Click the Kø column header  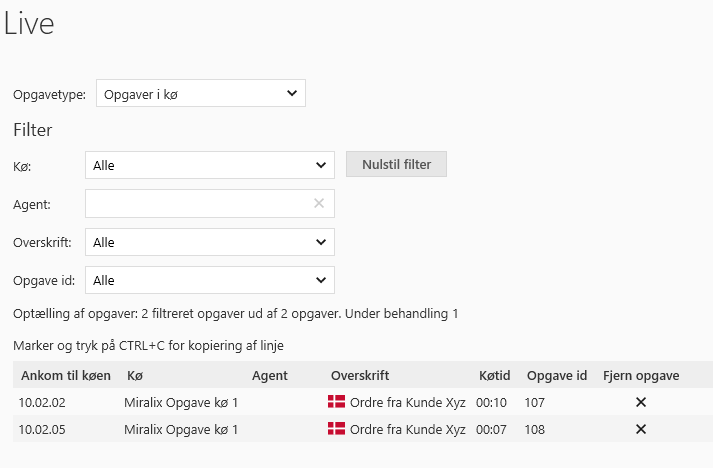tap(136, 376)
